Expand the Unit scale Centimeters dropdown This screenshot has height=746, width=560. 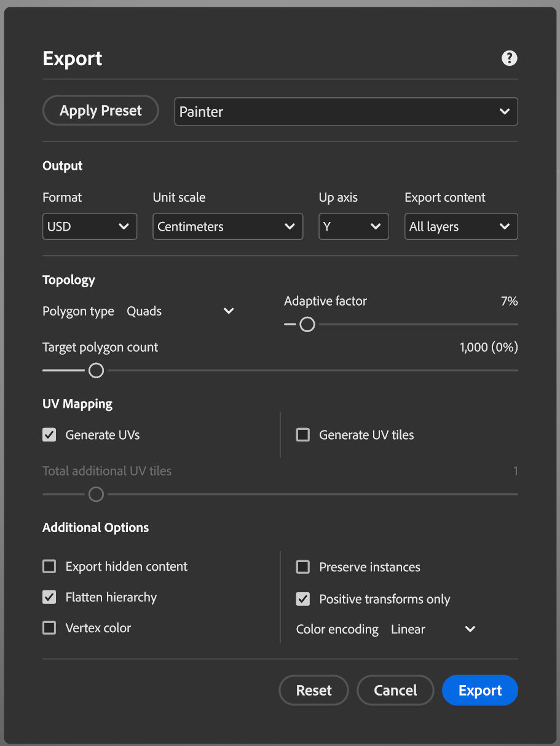click(227, 226)
